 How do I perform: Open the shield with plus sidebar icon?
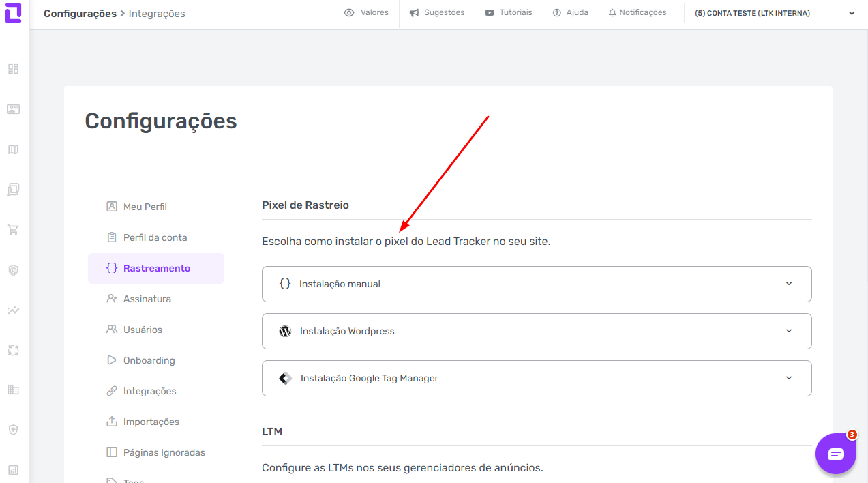coord(13,430)
